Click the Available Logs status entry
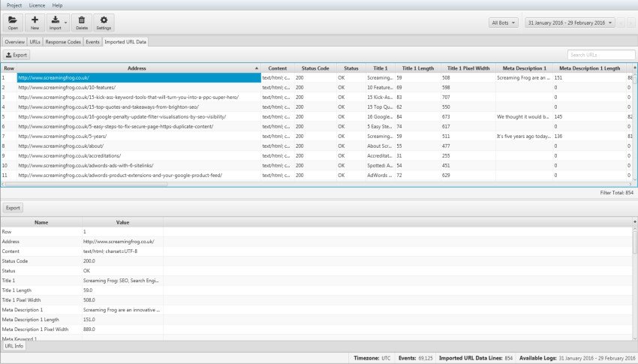 tap(577, 358)
